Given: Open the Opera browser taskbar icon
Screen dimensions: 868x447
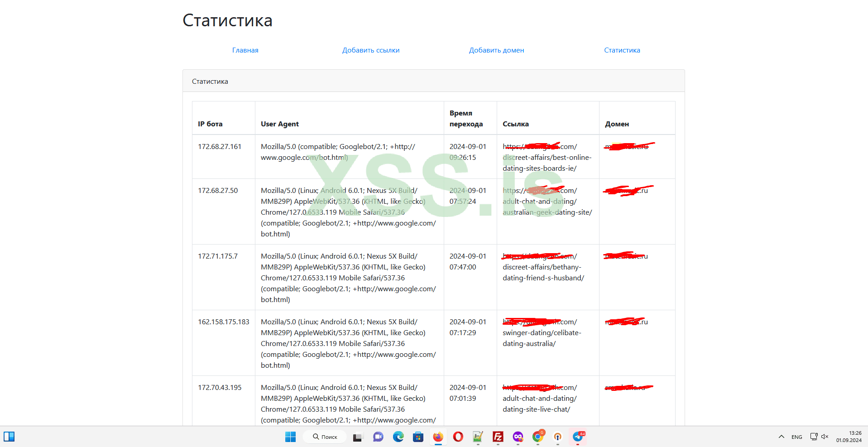Looking at the screenshot, I should coord(458,437).
